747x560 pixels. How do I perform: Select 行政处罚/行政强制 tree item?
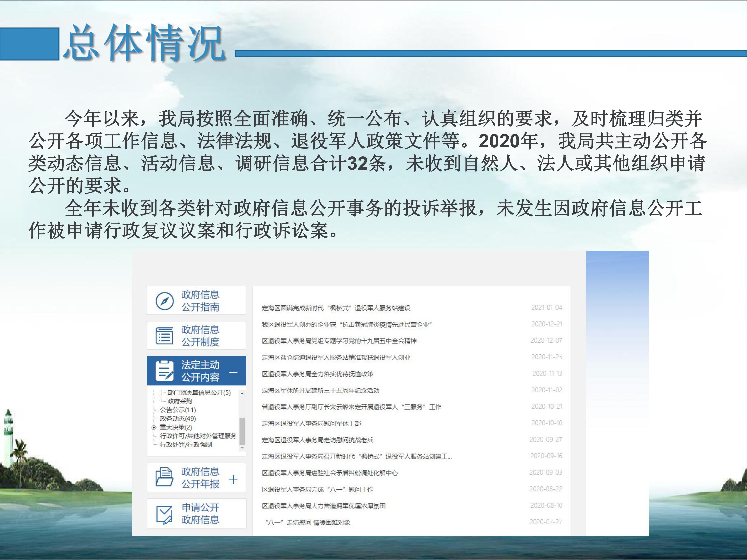click(x=186, y=445)
